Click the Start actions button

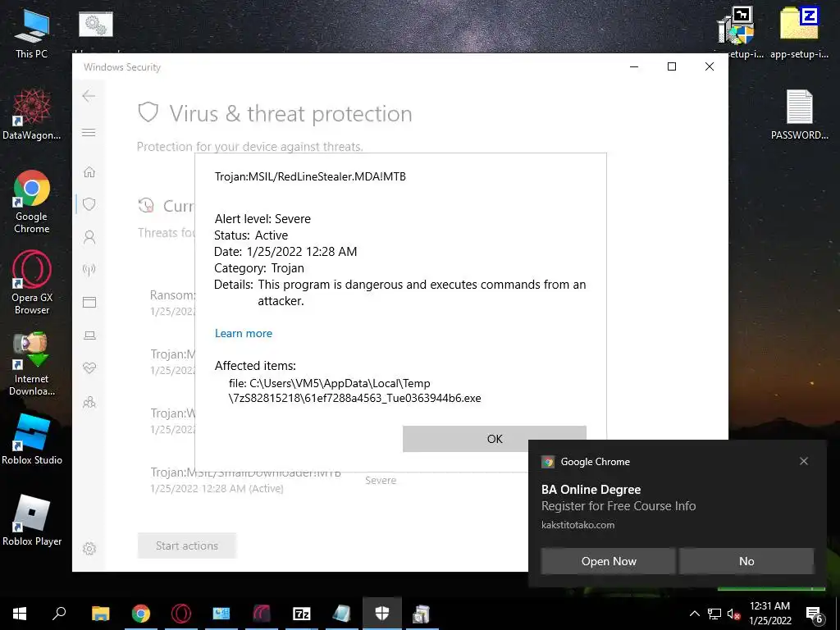pos(186,546)
